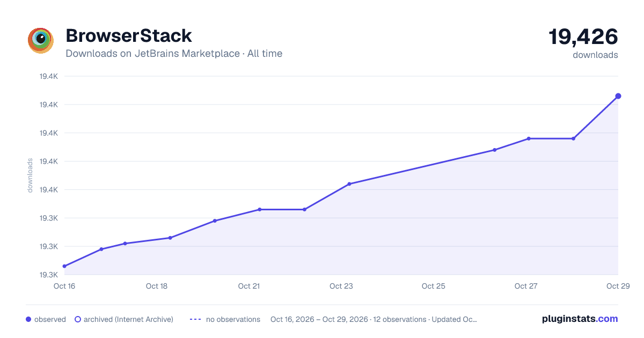Open the pluginstats.com link

pos(580,319)
